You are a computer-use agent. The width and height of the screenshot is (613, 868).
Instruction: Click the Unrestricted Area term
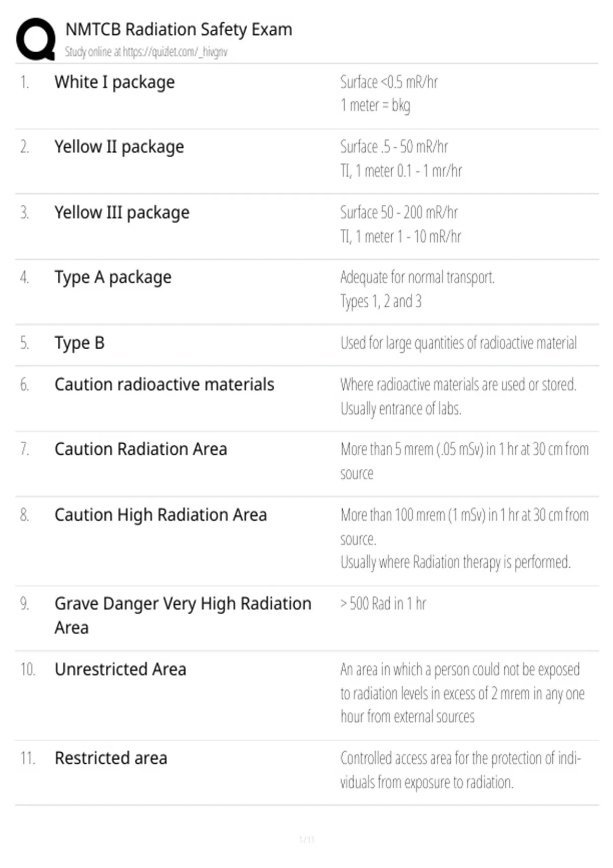(x=121, y=669)
